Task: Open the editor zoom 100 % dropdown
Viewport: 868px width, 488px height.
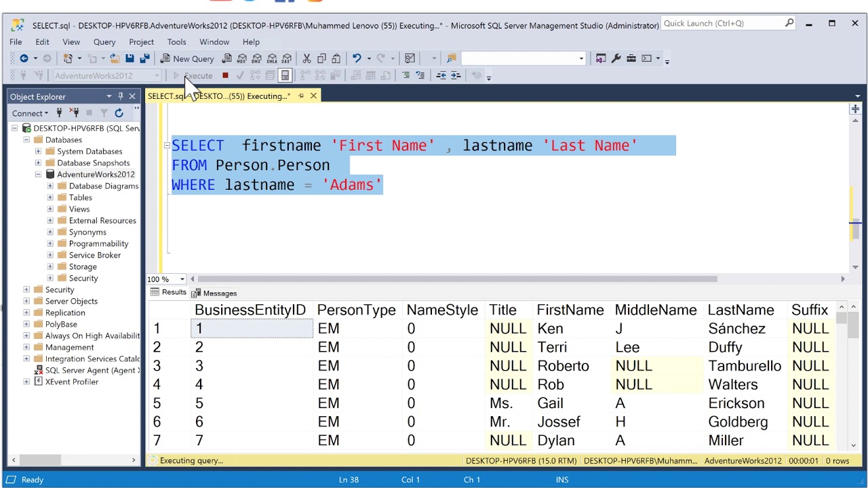Action: tap(182, 279)
